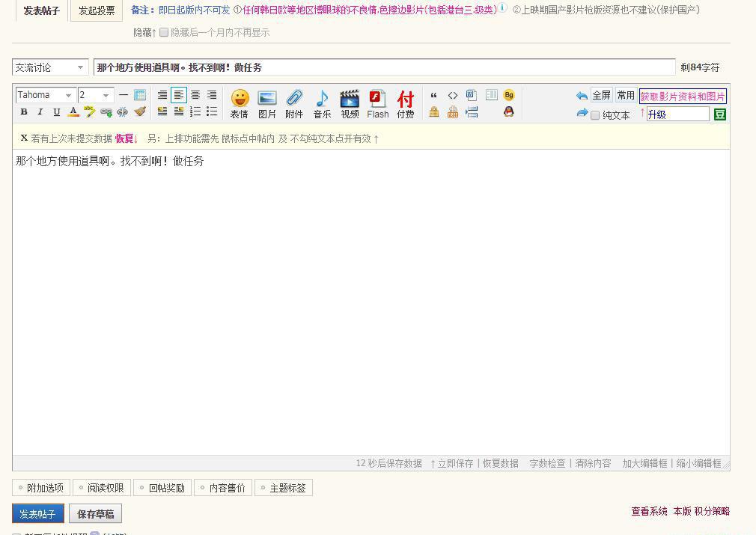This screenshot has height=535, width=756.
Task: Expand the 附加选项 section
Action: point(41,488)
